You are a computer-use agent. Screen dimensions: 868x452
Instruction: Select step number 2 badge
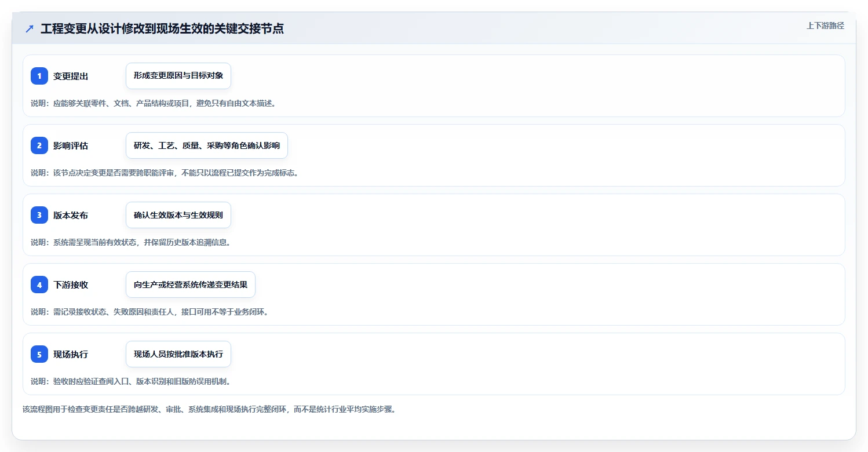pyautogui.click(x=39, y=145)
